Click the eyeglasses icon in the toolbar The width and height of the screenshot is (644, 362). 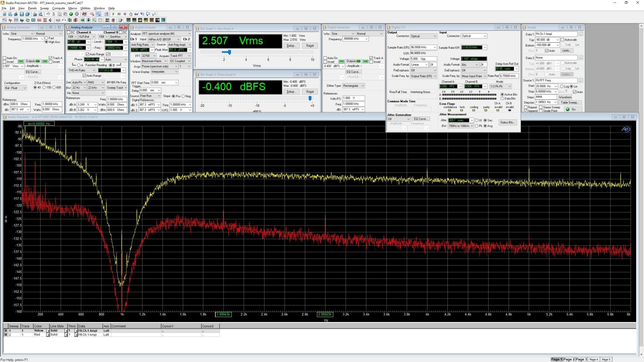136,14
